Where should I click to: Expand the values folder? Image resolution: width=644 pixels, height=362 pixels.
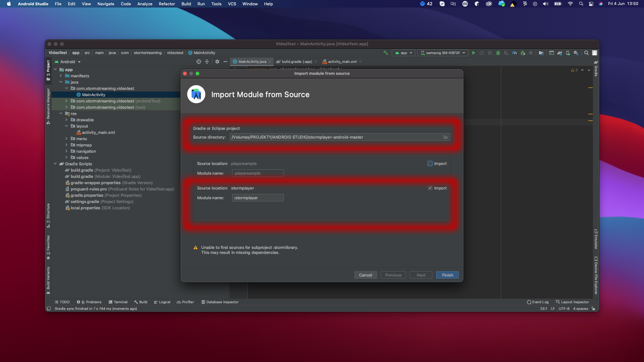coord(66,157)
